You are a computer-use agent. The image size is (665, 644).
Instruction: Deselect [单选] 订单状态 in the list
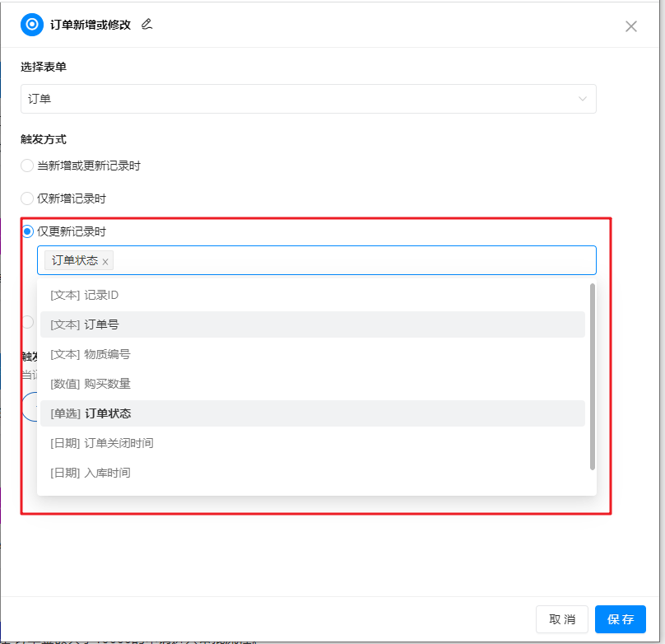91,413
